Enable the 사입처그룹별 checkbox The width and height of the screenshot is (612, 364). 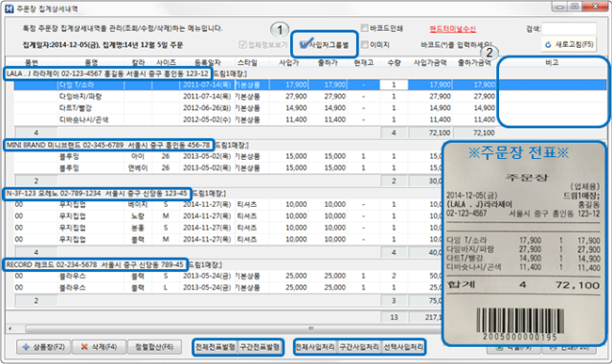click(x=304, y=45)
